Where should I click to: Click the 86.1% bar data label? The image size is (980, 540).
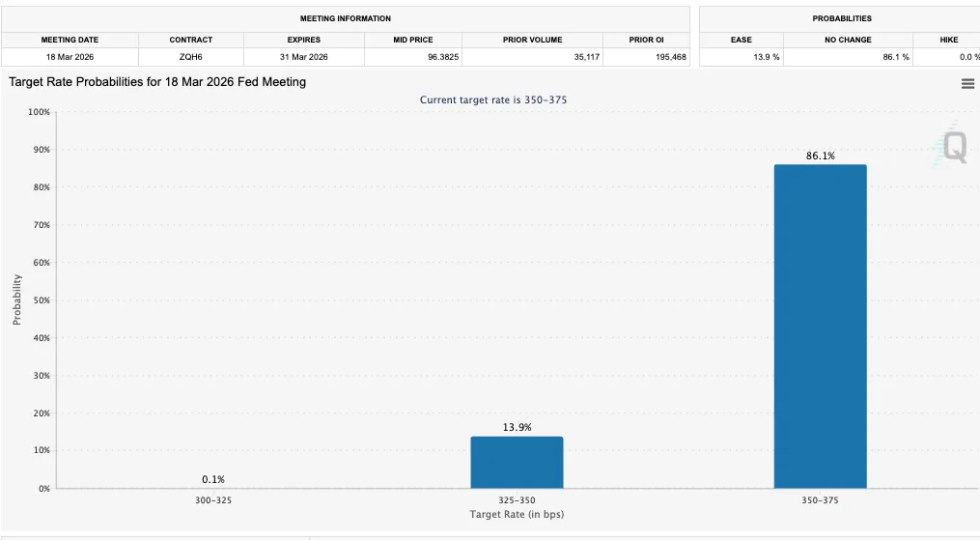coord(820,156)
